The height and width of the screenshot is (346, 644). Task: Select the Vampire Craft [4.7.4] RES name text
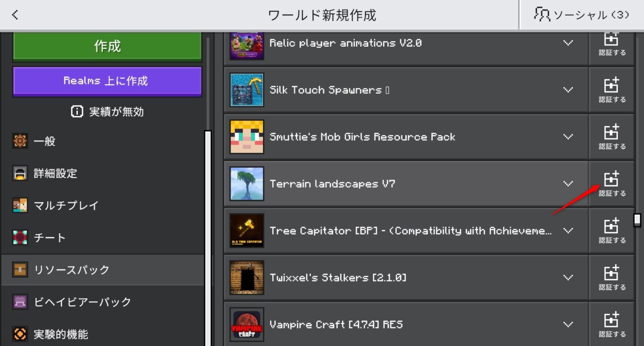[336, 324]
